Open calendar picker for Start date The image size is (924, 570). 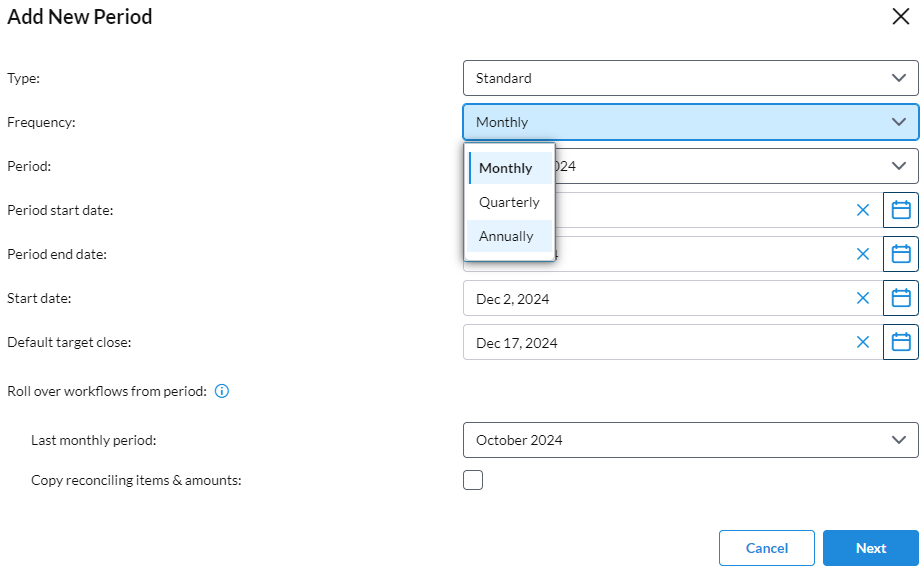point(900,298)
